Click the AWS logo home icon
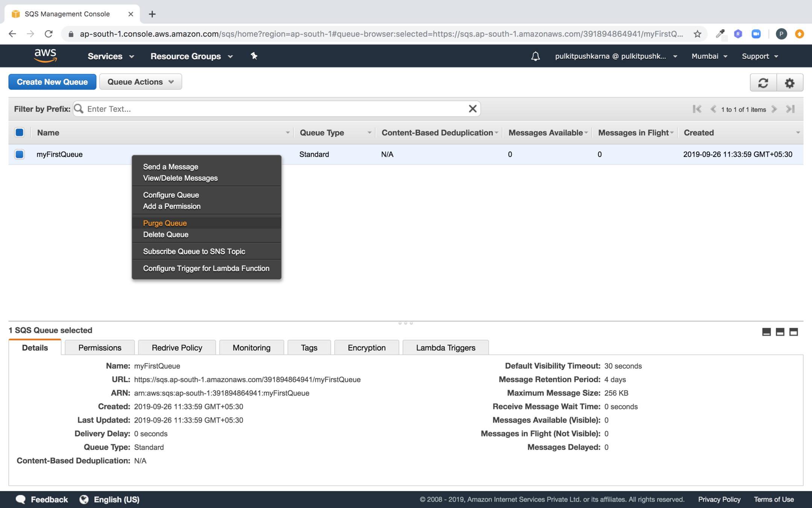Screen dimensions: 812x508 point(45,56)
